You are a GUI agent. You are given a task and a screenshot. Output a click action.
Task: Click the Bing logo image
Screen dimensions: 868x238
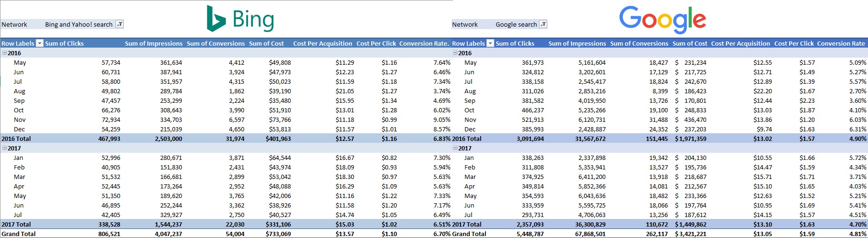tap(241, 19)
